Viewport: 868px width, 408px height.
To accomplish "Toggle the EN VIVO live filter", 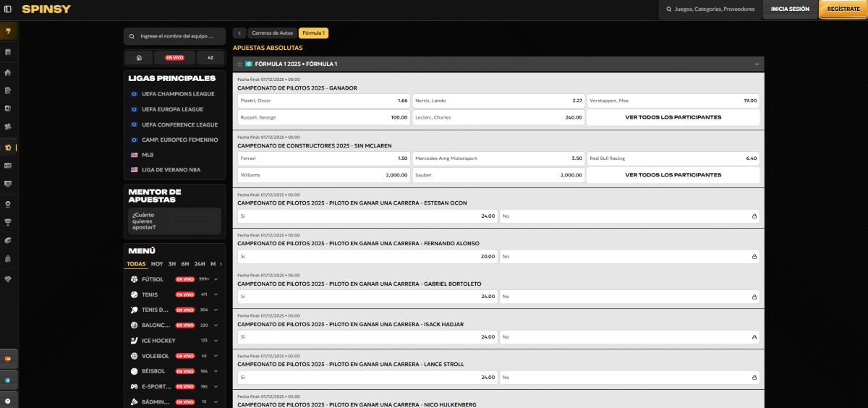I will click(x=174, y=58).
